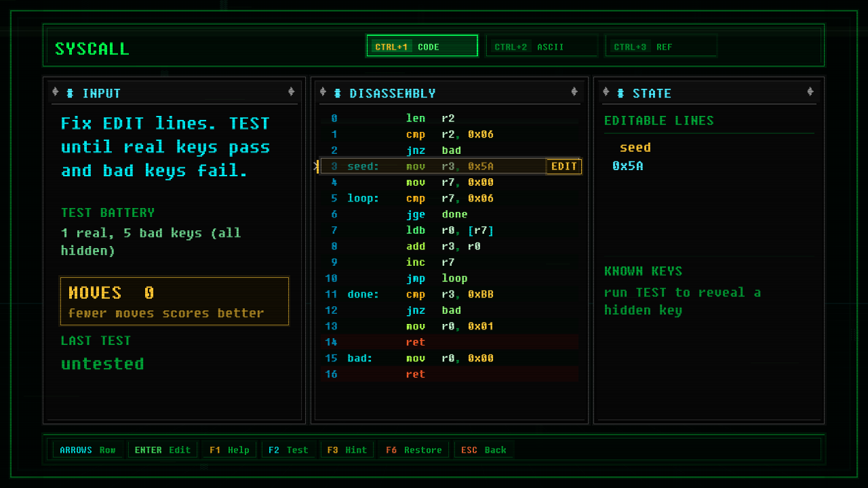Select line 14 'ret'
The width and height of the screenshot is (868, 488).
(x=449, y=342)
